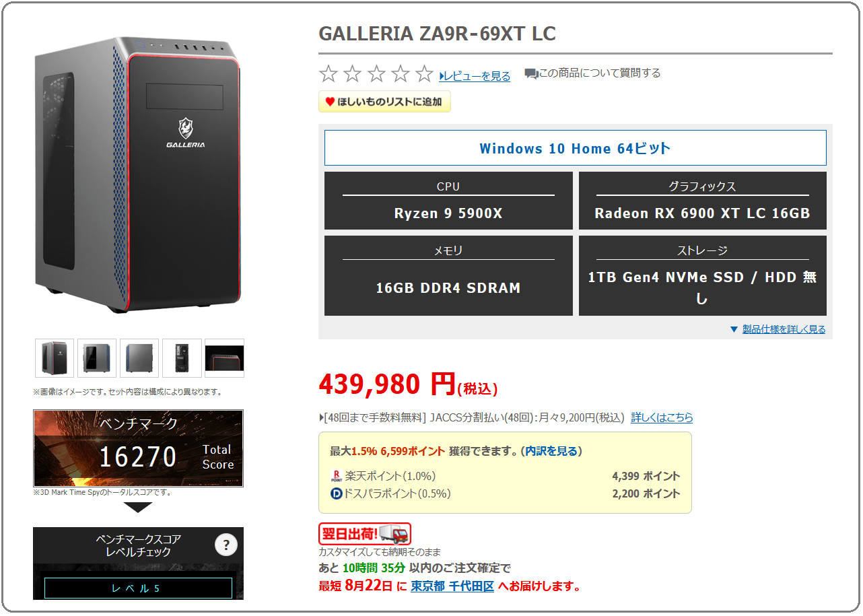
Task: Click the speech bubble question icon
Action: point(531,74)
